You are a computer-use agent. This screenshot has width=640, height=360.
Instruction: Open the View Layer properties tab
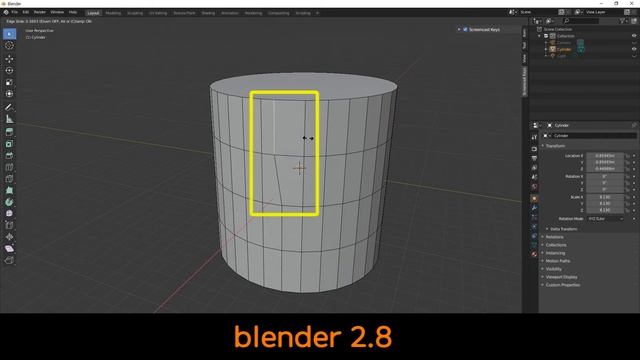coord(534,168)
